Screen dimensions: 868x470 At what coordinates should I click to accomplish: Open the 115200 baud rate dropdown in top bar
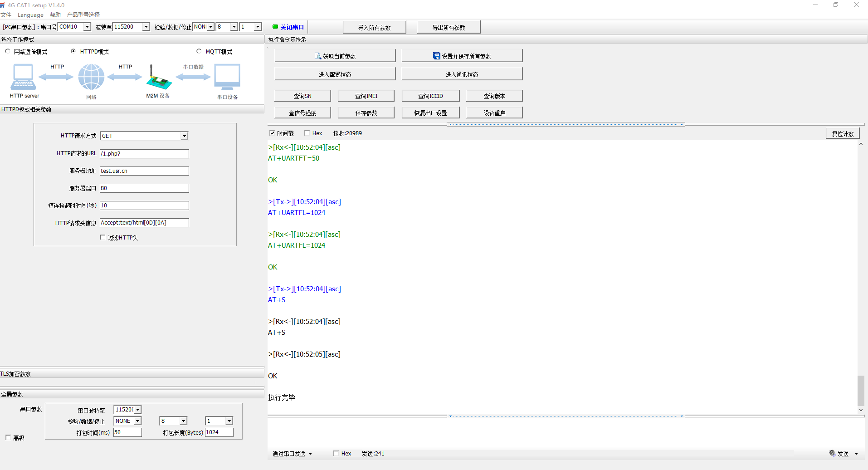(x=146, y=27)
